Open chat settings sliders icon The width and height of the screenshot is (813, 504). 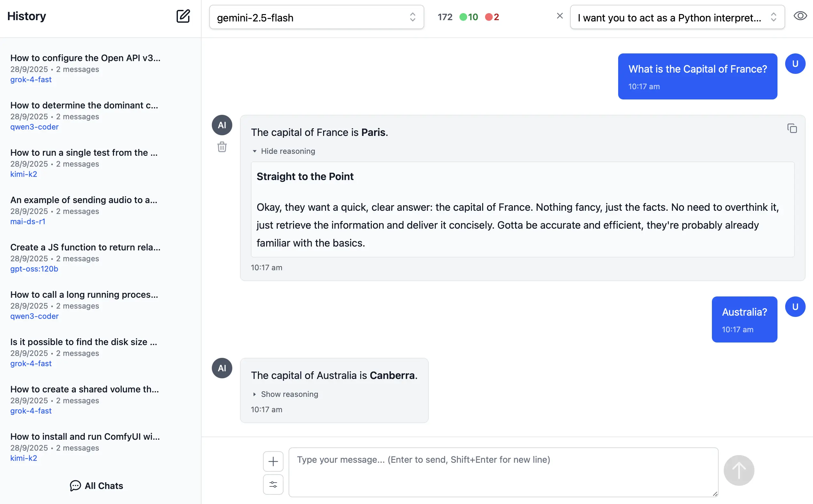coord(273,485)
